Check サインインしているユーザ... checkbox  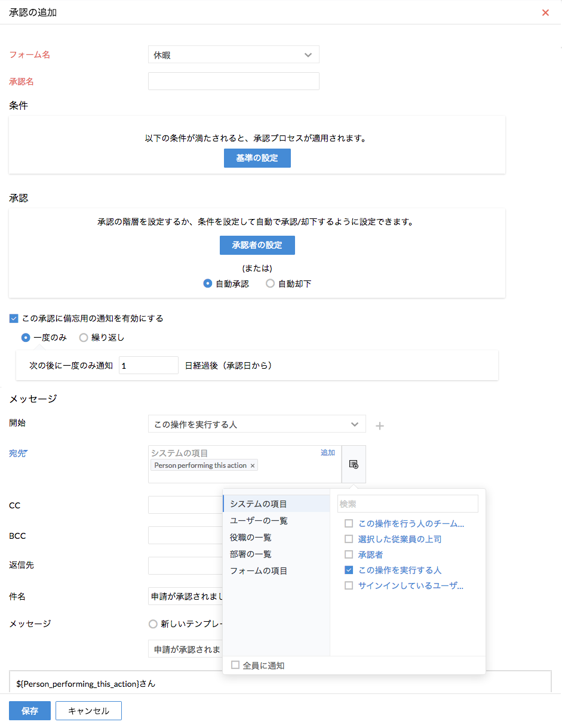[x=349, y=586]
